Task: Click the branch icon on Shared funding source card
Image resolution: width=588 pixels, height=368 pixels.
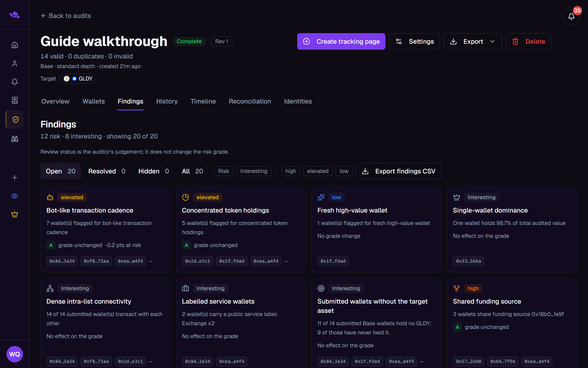Action: click(457, 288)
